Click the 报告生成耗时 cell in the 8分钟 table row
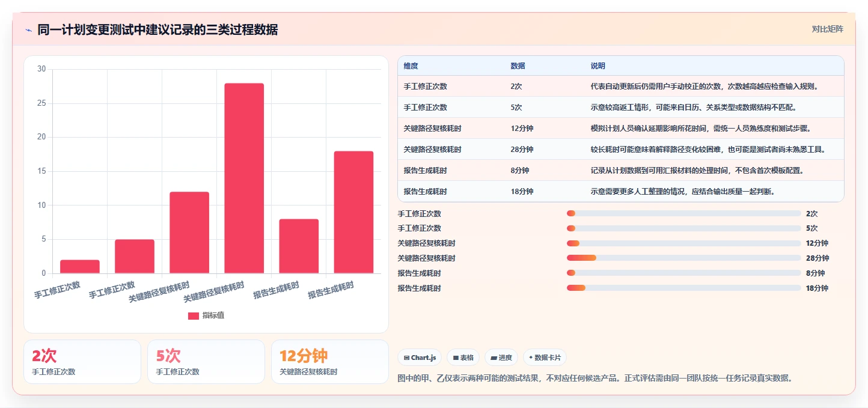Image resolution: width=868 pixels, height=408 pixels. point(426,171)
